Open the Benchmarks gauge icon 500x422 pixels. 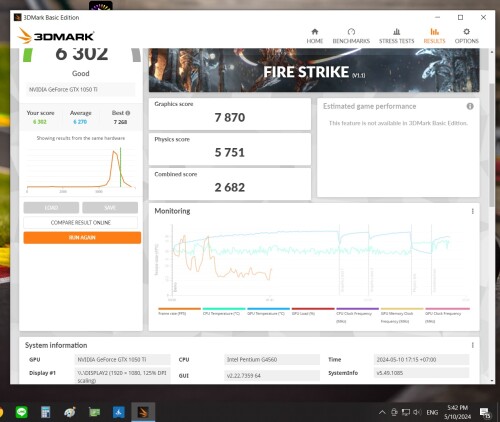pyautogui.click(x=351, y=32)
